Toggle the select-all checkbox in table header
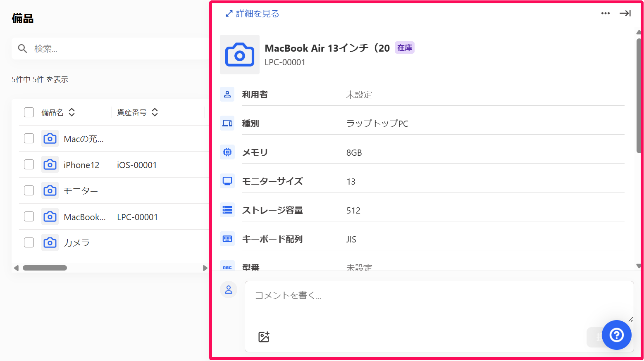The height and width of the screenshot is (361, 644). tap(29, 112)
